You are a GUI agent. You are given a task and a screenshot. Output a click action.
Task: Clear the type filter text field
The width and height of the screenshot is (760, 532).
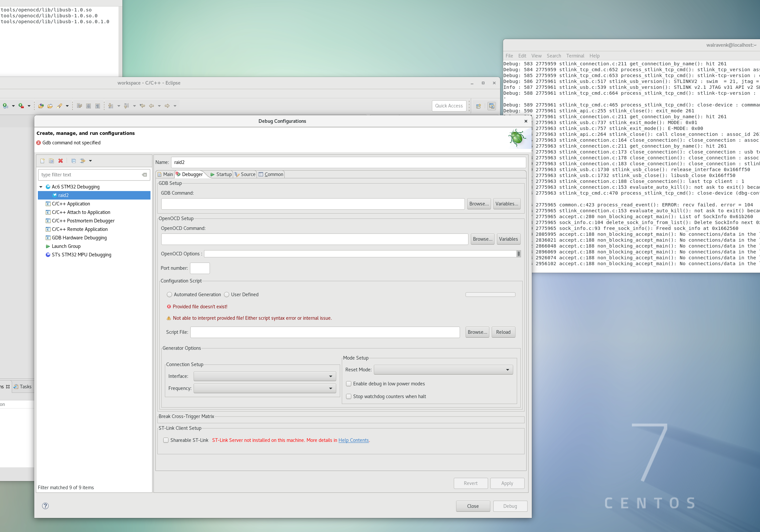click(144, 175)
